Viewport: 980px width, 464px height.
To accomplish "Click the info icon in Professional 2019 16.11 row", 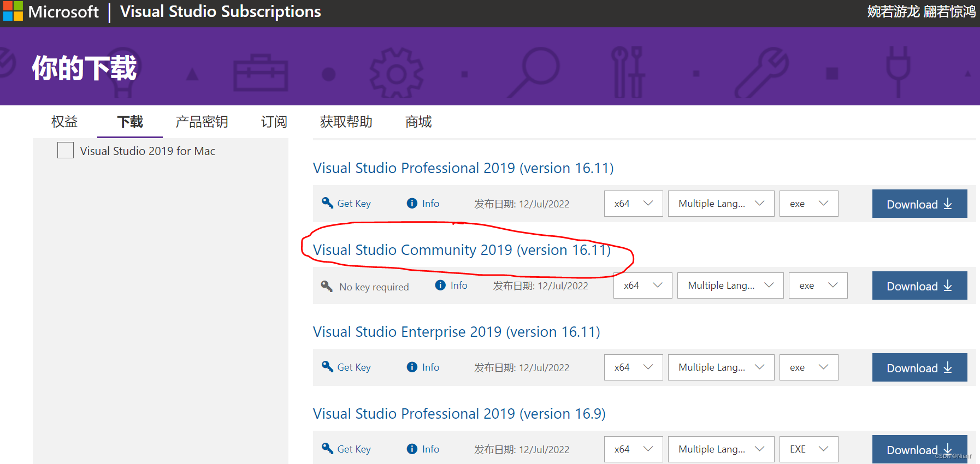I will pyautogui.click(x=412, y=203).
